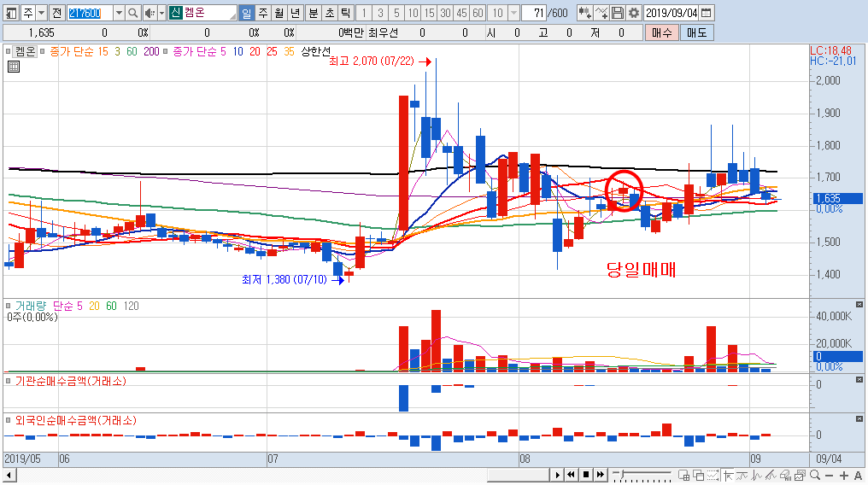The height and width of the screenshot is (485, 868).
Task: Click the speaker sound icon
Action: click(150, 13)
